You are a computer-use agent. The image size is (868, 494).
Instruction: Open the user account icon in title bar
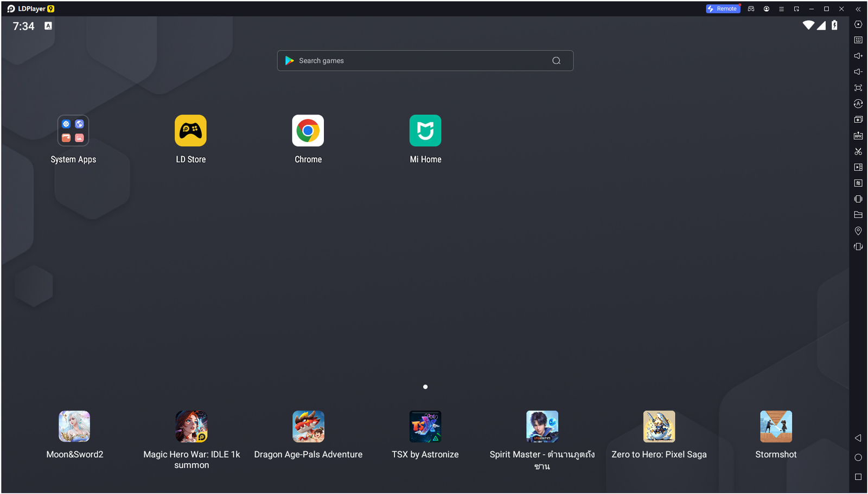(x=767, y=9)
